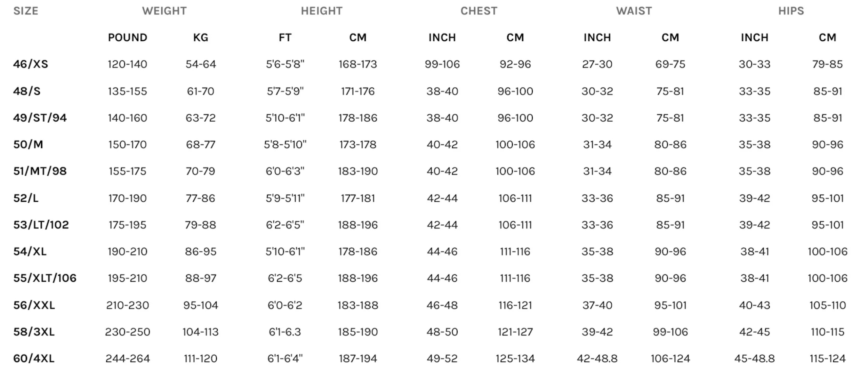Select the 5'8-5'10" height cell
The width and height of the screenshot is (868, 380).
point(285,144)
